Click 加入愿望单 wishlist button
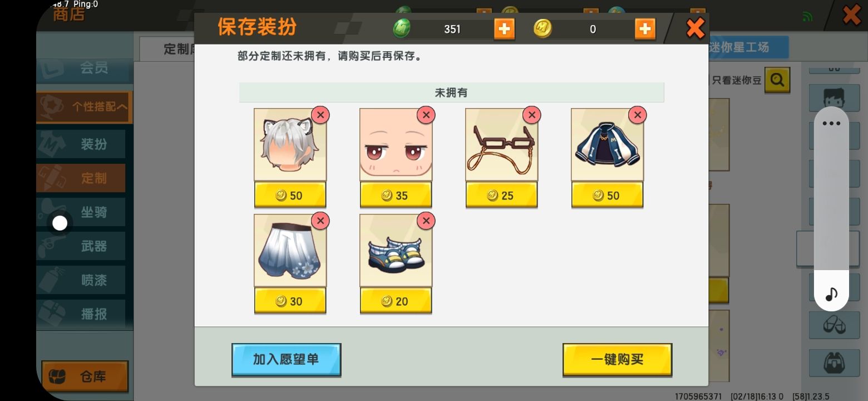This screenshot has width=868, height=401. (286, 360)
